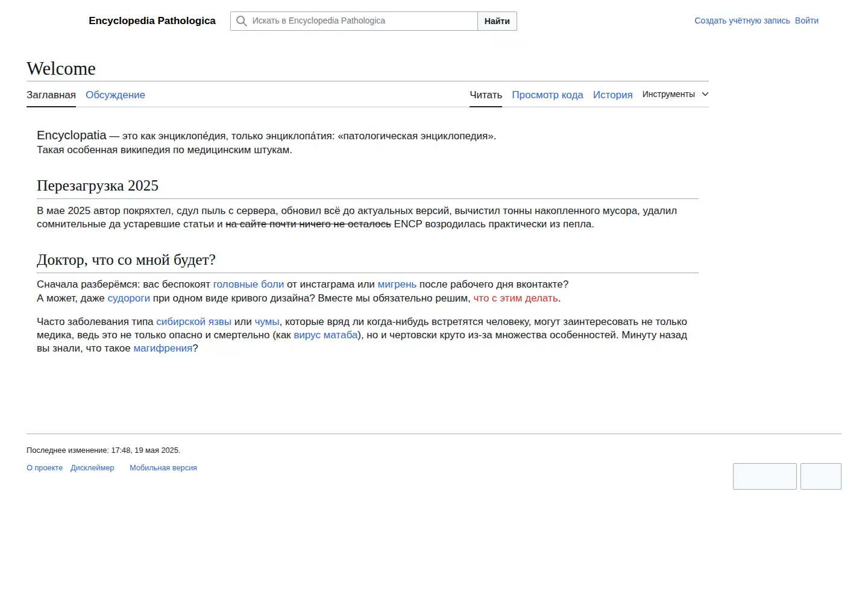Open the Просмотр кода tab
The image size is (868, 603).
point(547,95)
